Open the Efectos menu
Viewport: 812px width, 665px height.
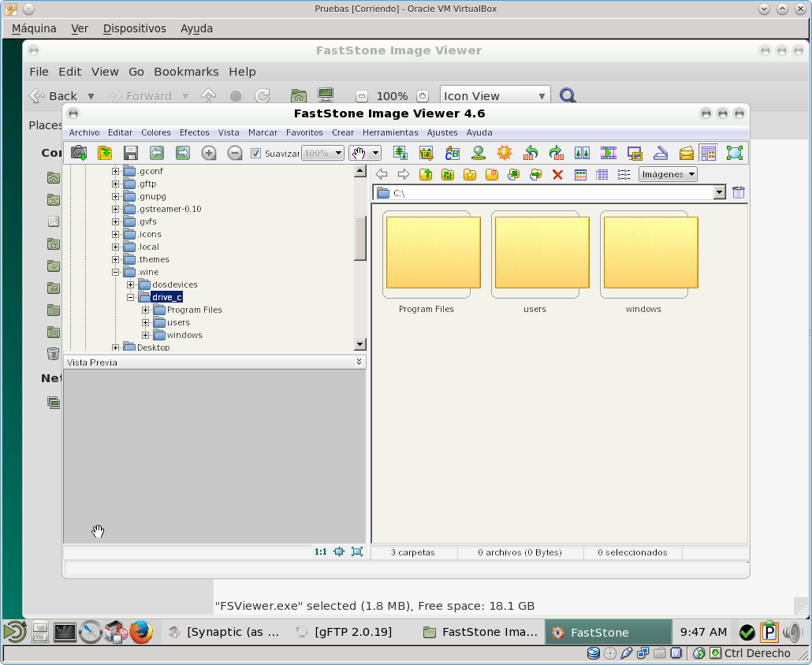click(x=194, y=132)
